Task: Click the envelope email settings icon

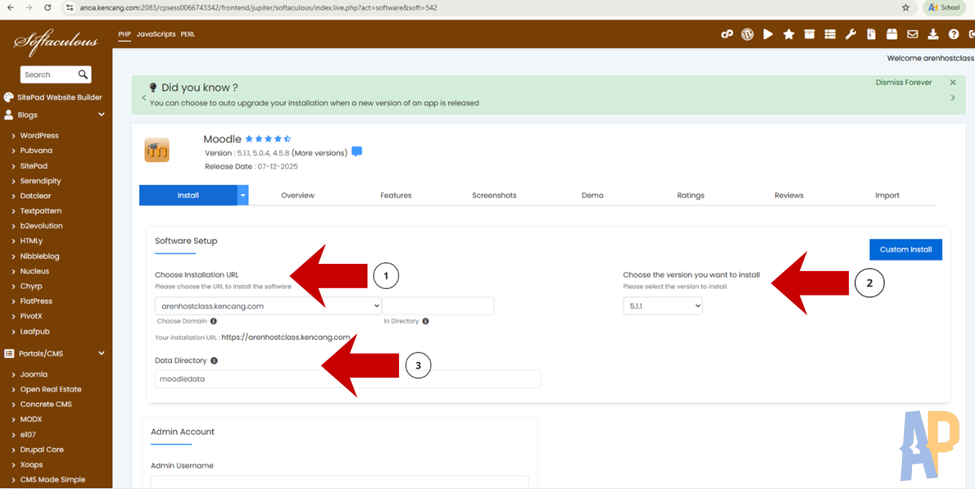Action: click(912, 34)
